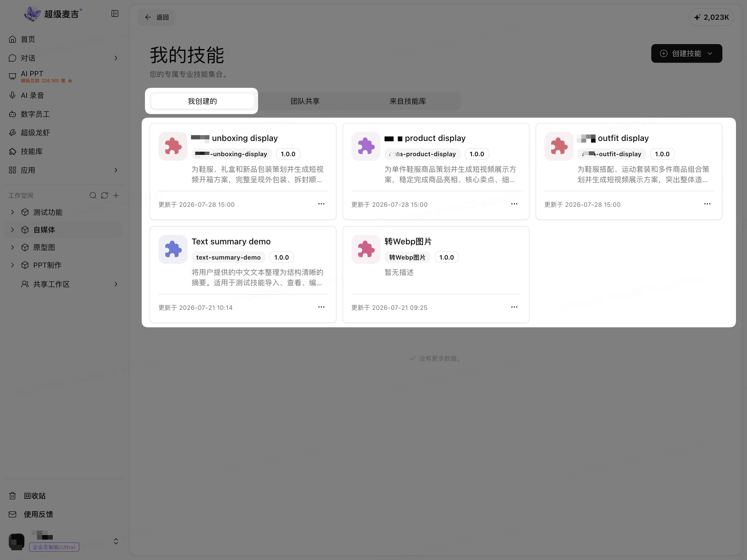Add a new workspace
The height and width of the screenshot is (560, 747).
(116, 195)
